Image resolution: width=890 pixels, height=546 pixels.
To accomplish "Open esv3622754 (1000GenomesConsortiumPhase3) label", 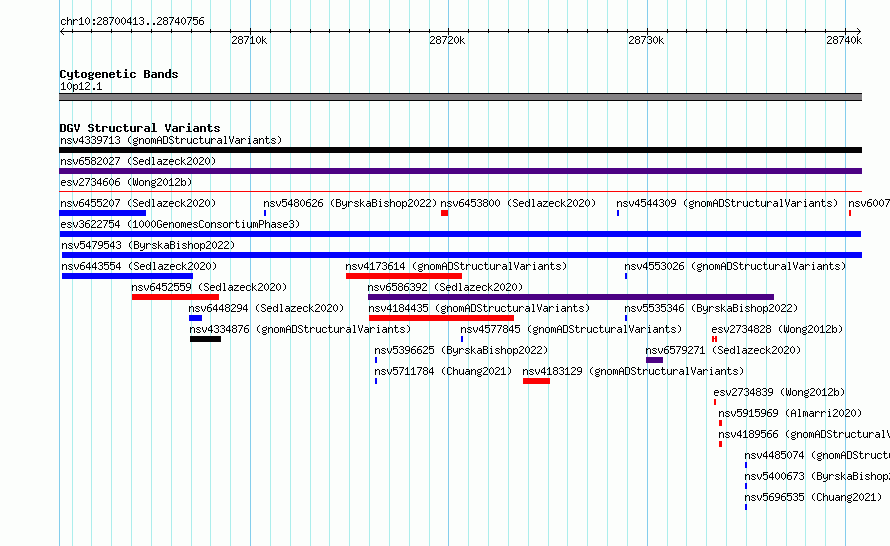I will [x=180, y=224].
